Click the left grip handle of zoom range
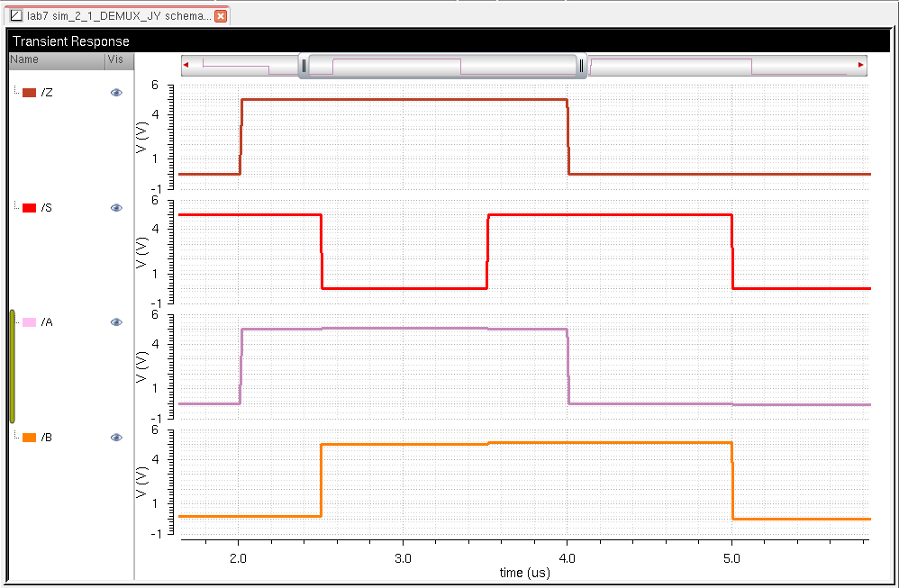The width and height of the screenshot is (899, 588). pos(304,66)
